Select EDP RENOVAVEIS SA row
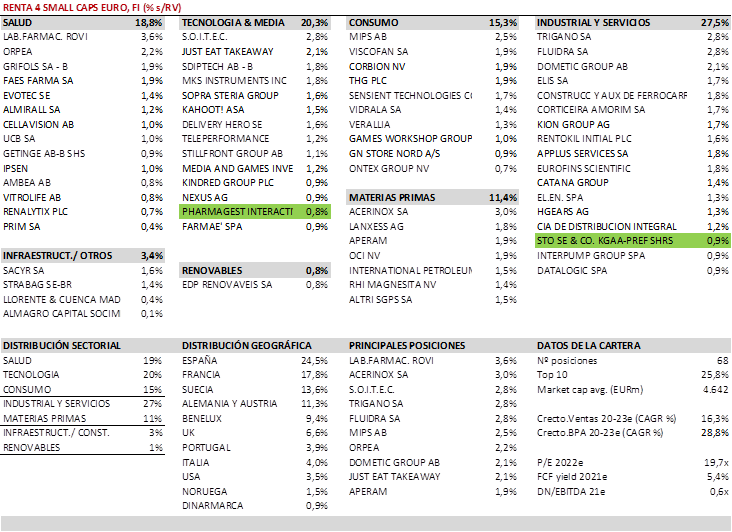The image size is (732, 532). tap(255, 284)
